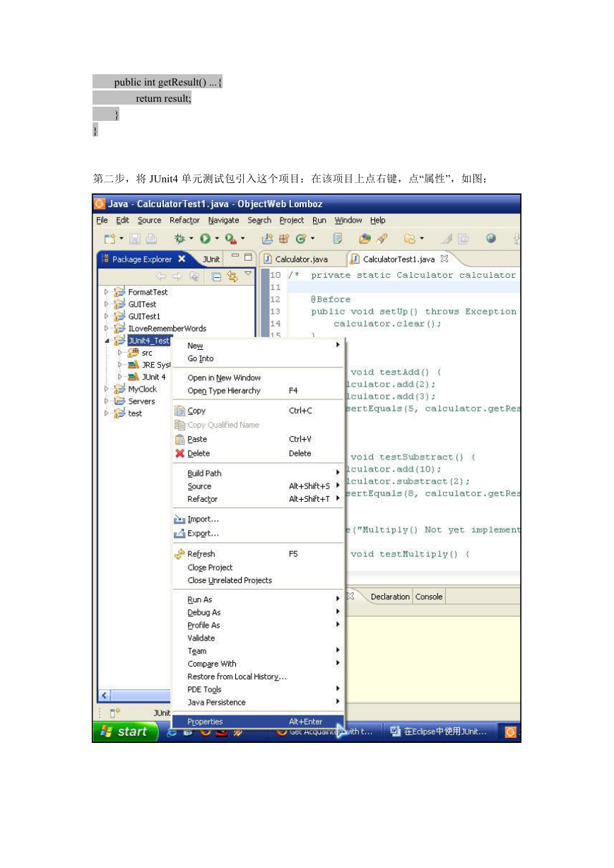The height and width of the screenshot is (868, 614).
Task: Select the ILoveRememberWords project
Action: pos(167,329)
